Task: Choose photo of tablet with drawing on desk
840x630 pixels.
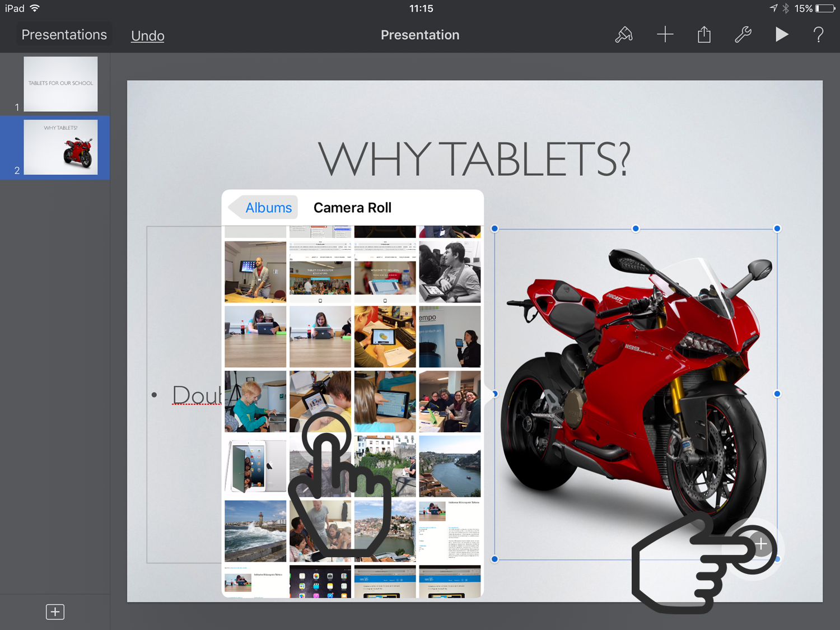Action: pos(385,336)
